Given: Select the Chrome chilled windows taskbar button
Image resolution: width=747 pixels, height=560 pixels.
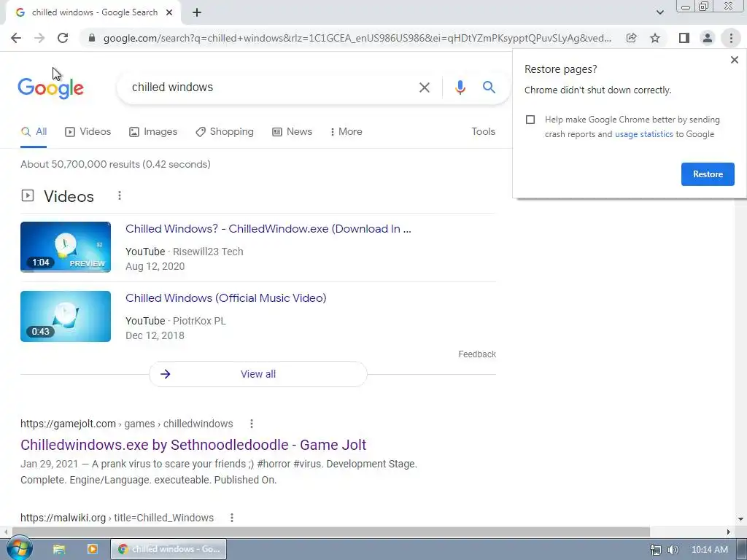Looking at the screenshot, I should [x=169, y=549].
